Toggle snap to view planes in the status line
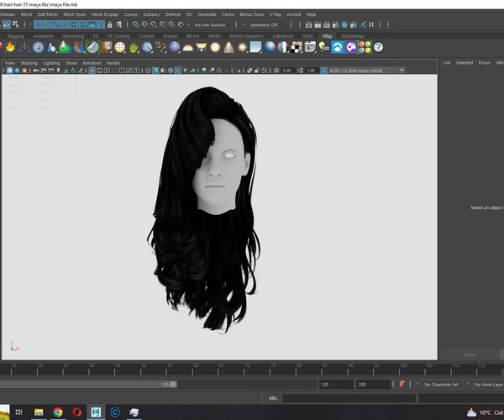The image size is (504, 420). pyautogui.click(x=172, y=24)
